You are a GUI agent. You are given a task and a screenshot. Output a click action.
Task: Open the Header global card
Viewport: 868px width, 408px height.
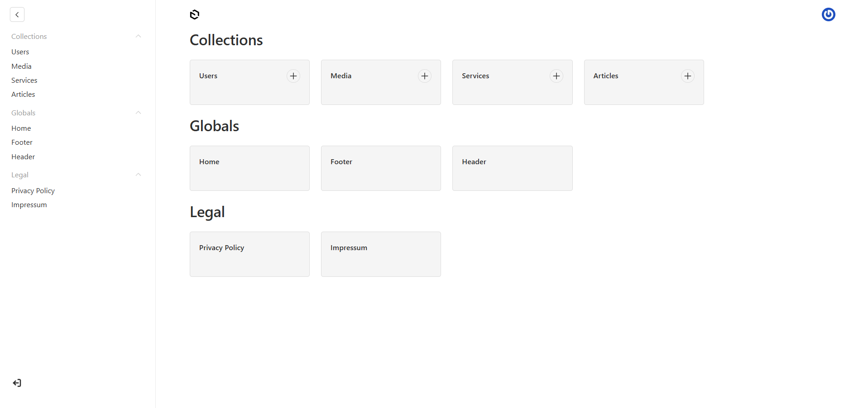click(512, 168)
